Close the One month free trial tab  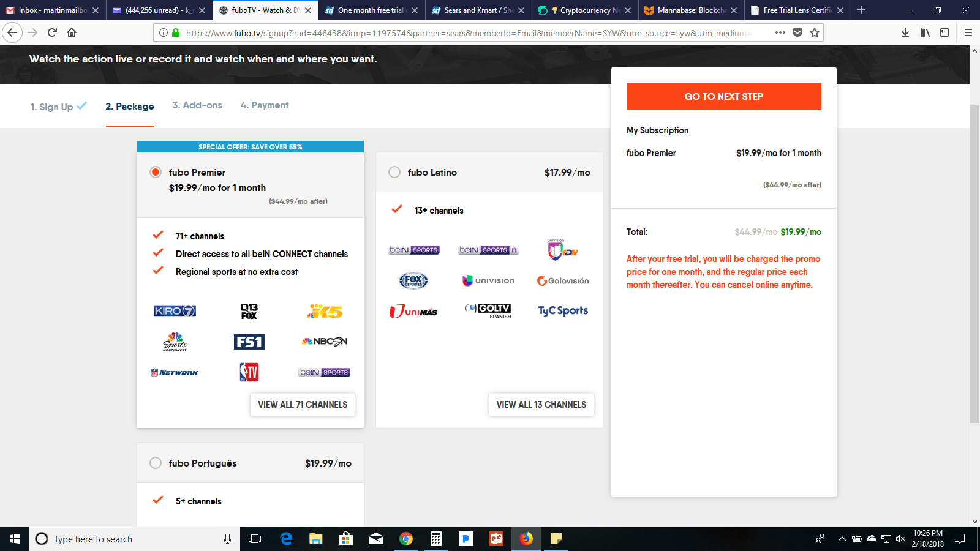click(x=415, y=10)
